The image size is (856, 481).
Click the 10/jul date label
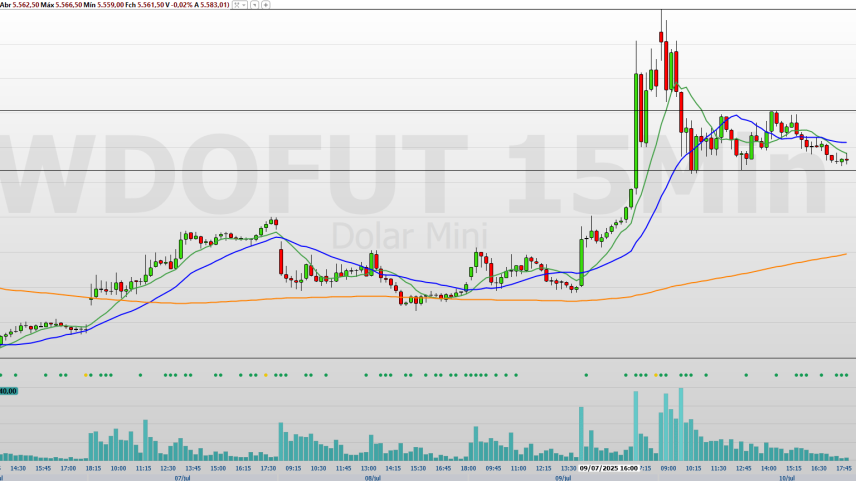[x=787, y=478]
